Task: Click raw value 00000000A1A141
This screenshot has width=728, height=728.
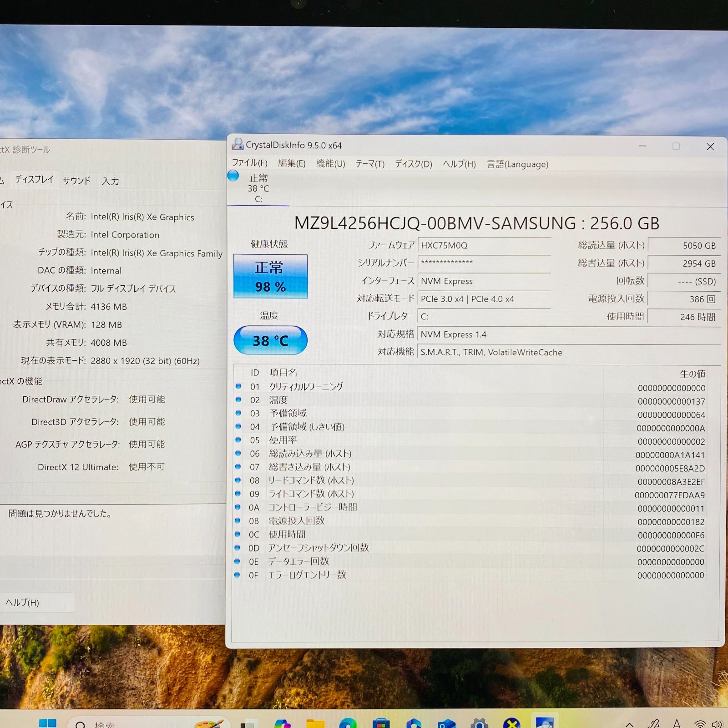Action: click(670, 455)
